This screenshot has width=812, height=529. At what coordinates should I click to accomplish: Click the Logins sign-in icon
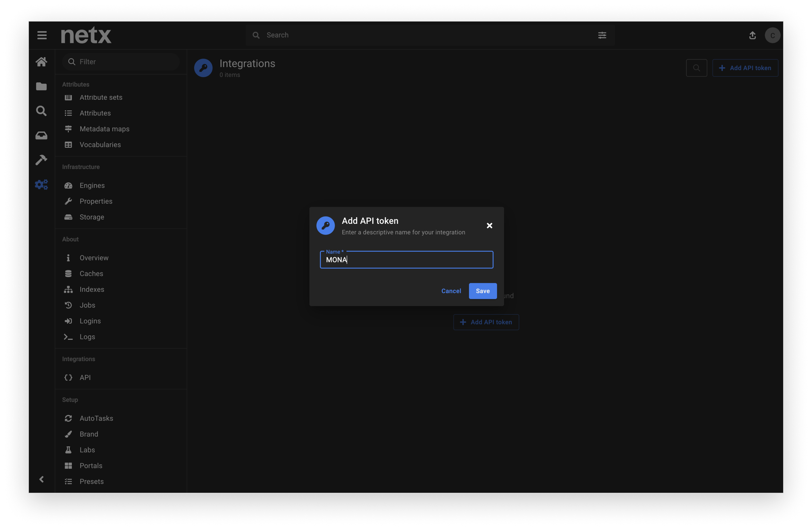coord(68,321)
